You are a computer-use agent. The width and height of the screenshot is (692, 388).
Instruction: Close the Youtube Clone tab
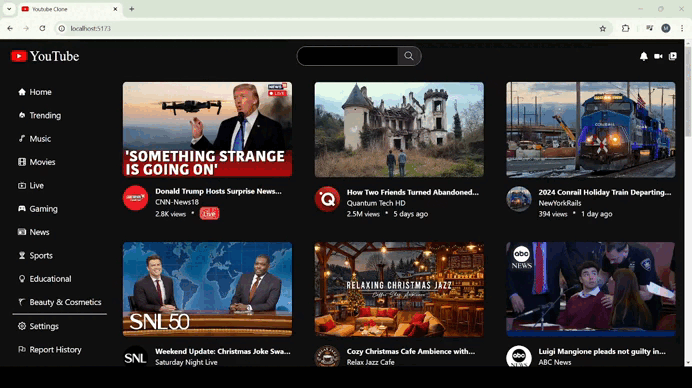(x=116, y=9)
